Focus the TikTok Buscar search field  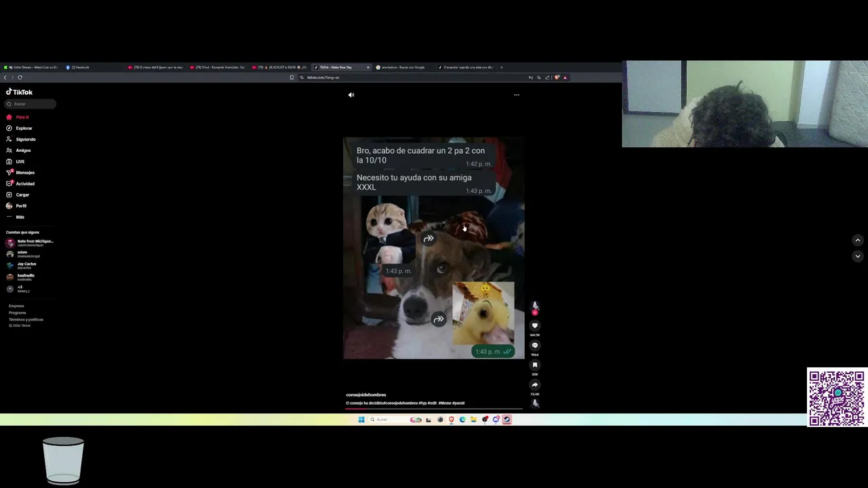[30, 104]
